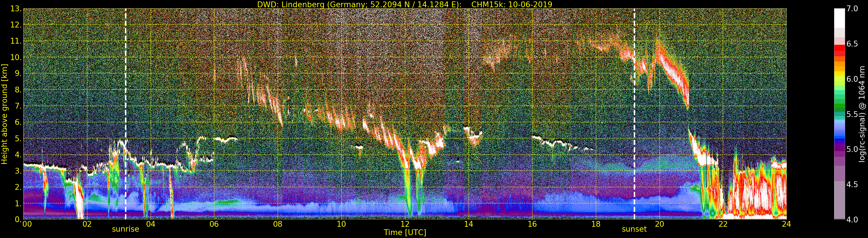The image size is (868, 238).
Task: Click the sunrise label below the axis
Action: [x=125, y=229]
